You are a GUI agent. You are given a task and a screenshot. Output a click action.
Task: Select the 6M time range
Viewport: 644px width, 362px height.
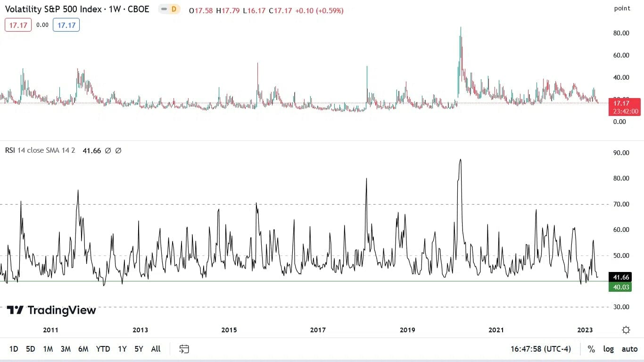click(x=83, y=349)
